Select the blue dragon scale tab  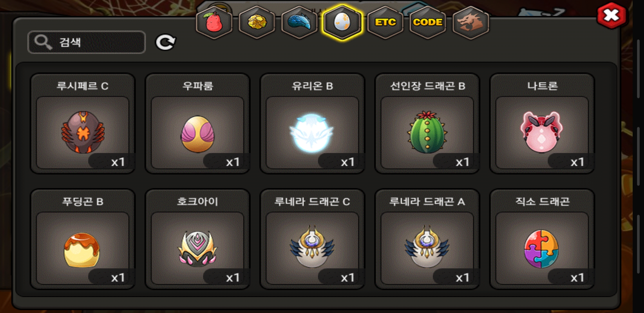point(299,23)
